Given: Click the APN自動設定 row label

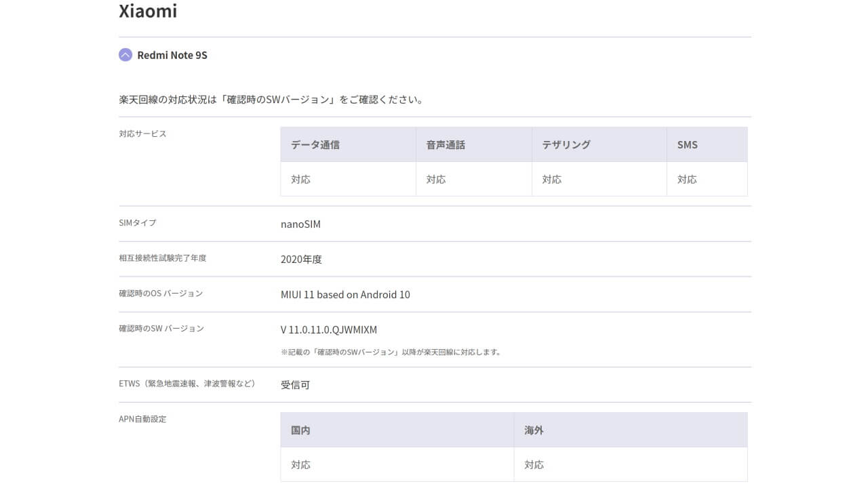Looking at the screenshot, I should tap(142, 419).
